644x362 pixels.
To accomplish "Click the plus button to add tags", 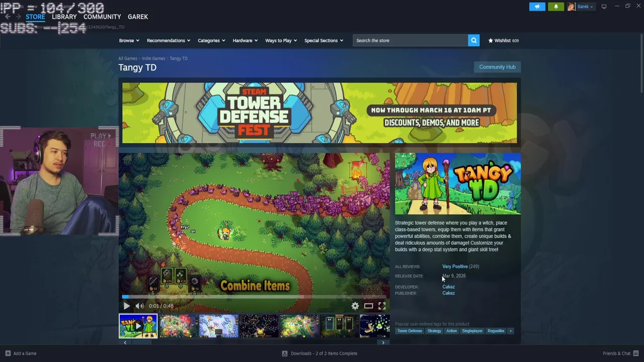I will [x=510, y=331].
